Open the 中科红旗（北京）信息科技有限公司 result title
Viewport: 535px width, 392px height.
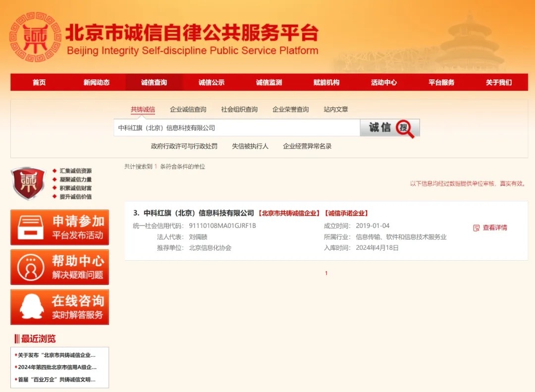coord(199,213)
